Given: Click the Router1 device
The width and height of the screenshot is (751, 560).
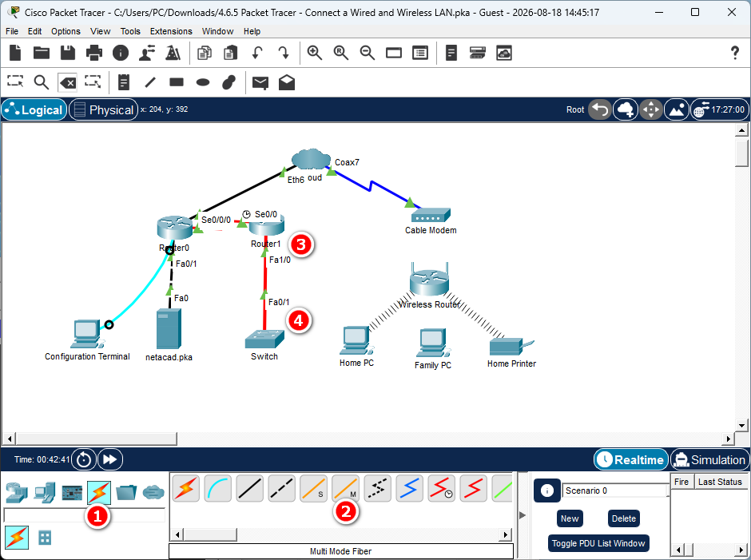Looking at the screenshot, I should coord(266,227).
